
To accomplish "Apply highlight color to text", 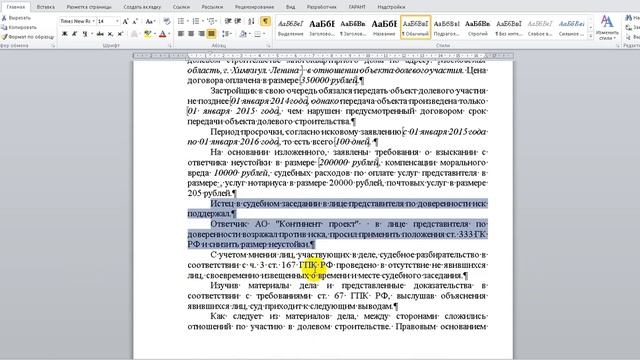I will coord(147,34).
